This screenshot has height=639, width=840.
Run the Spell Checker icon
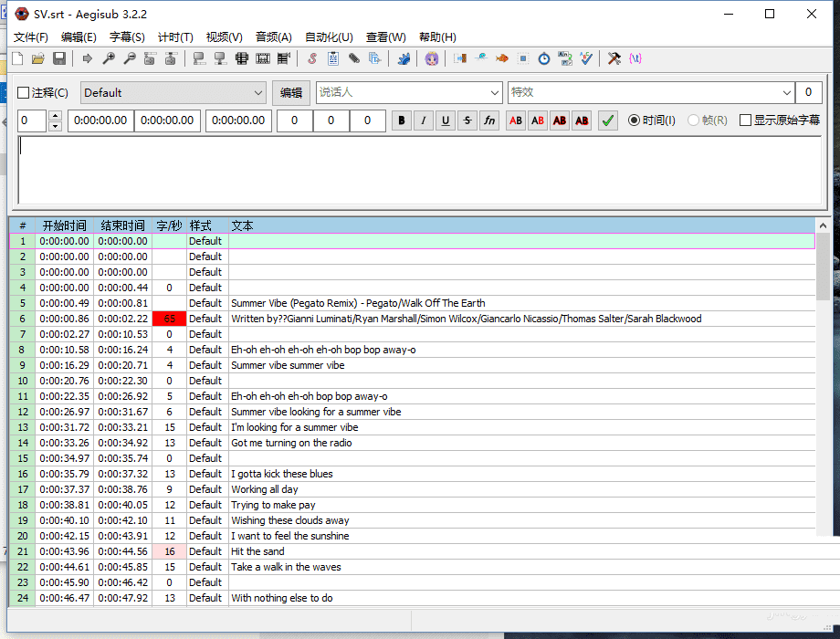[586, 58]
